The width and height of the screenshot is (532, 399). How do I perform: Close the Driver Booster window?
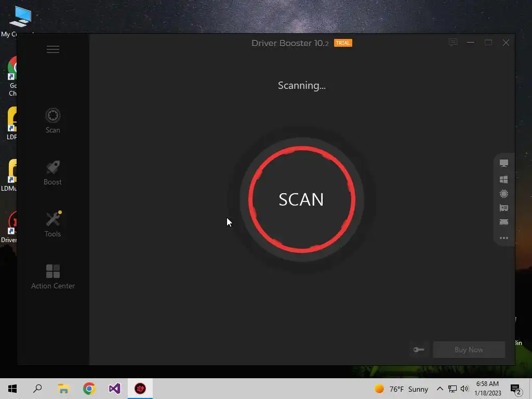point(506,43)
